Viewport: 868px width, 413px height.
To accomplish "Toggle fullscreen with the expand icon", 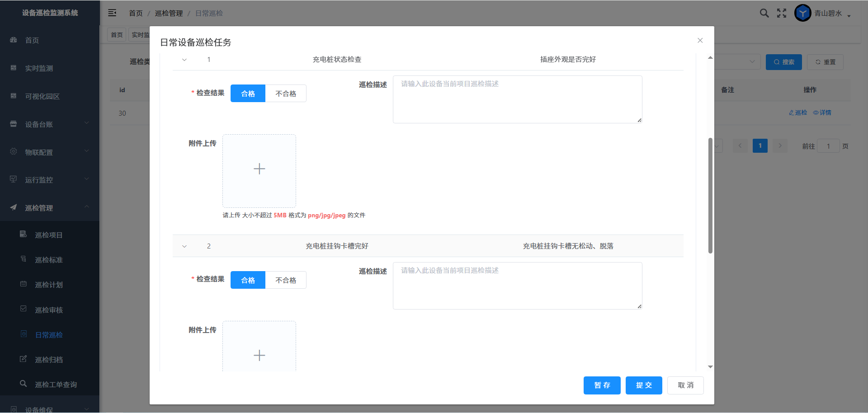I will click(782, 13).
